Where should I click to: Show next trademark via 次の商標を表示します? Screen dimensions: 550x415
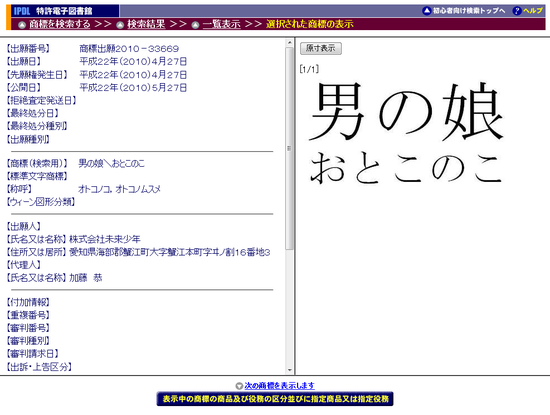coord(279,386)
